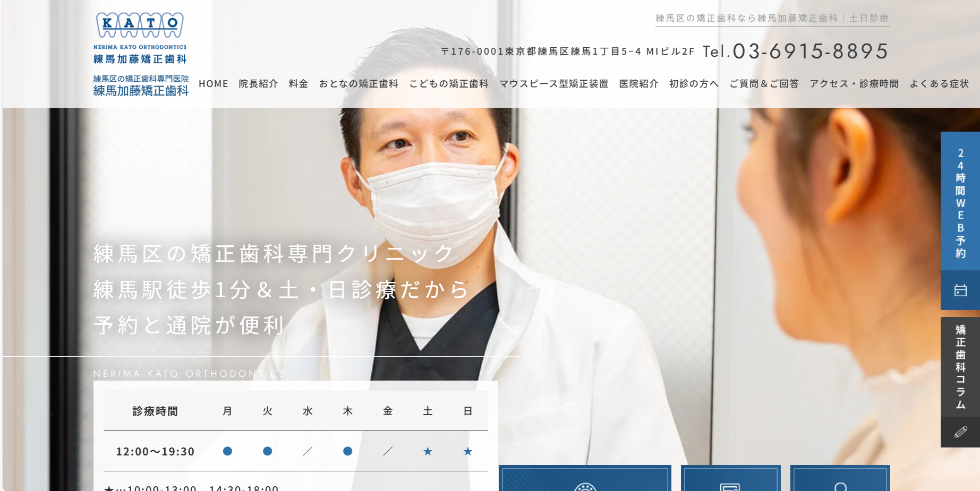Click the middle blue card at bottom
The image size is (980, 491).
pyautogui.click(x=731, y=478)
